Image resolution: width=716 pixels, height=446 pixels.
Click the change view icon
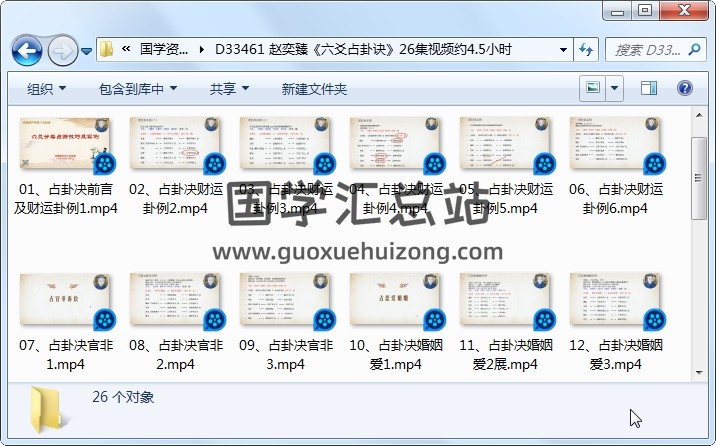click(x=593, y=88)
